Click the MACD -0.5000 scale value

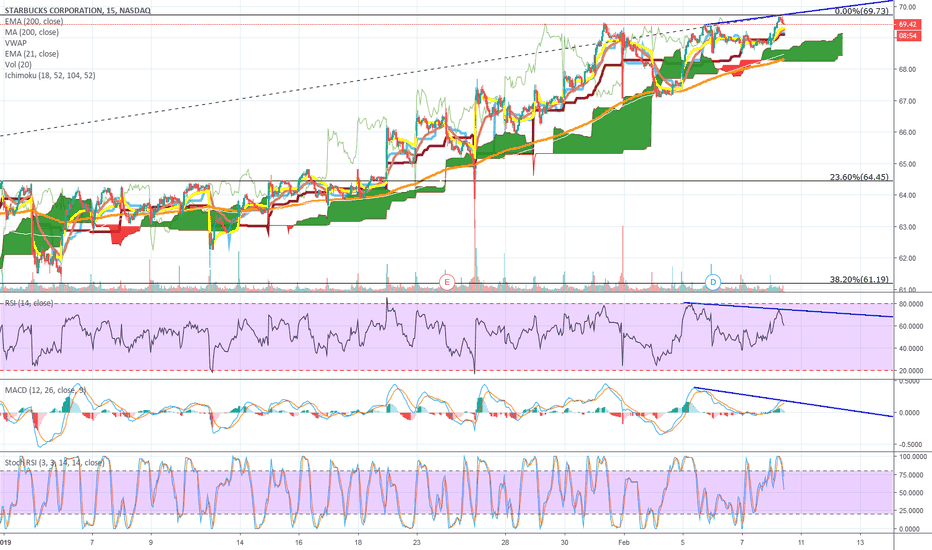click(910, 445)
